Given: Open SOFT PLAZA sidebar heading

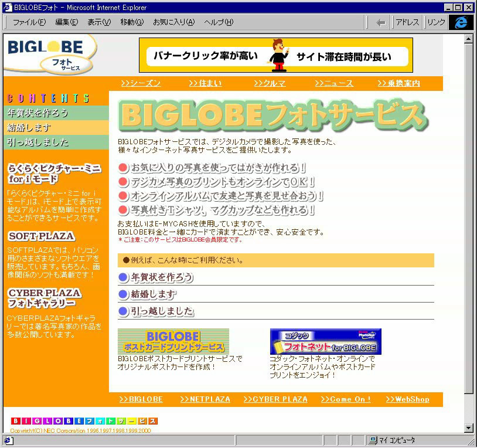Looking at the screenshot, I should pyautogui.click(x=42, y=236).
